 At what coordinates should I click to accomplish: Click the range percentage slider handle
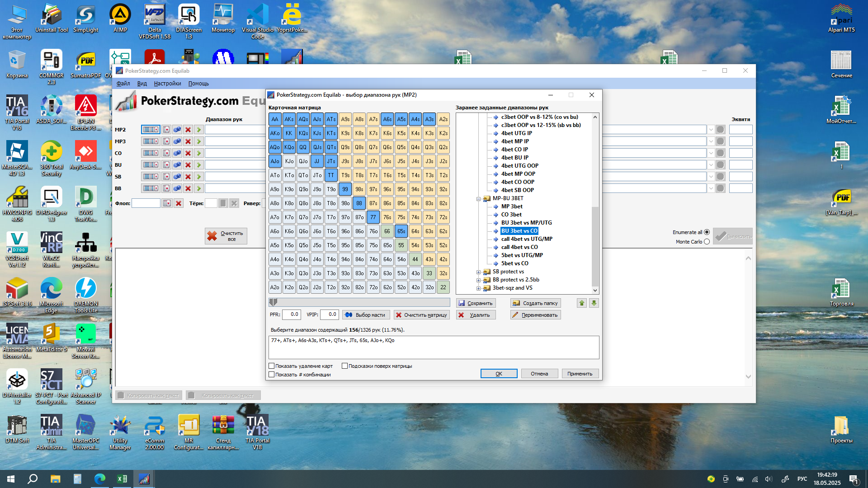pos(273,302)
